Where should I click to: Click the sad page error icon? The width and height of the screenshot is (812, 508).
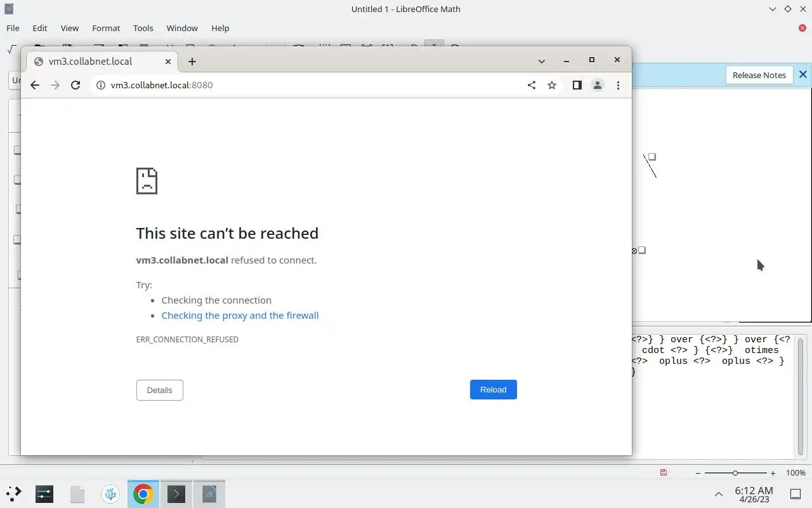[x=147, y=181]
